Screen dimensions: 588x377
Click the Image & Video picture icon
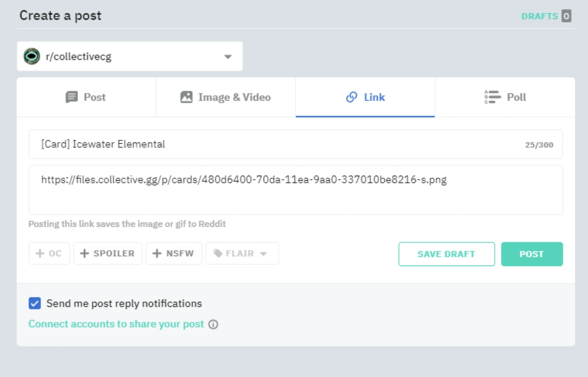point(187,97)
